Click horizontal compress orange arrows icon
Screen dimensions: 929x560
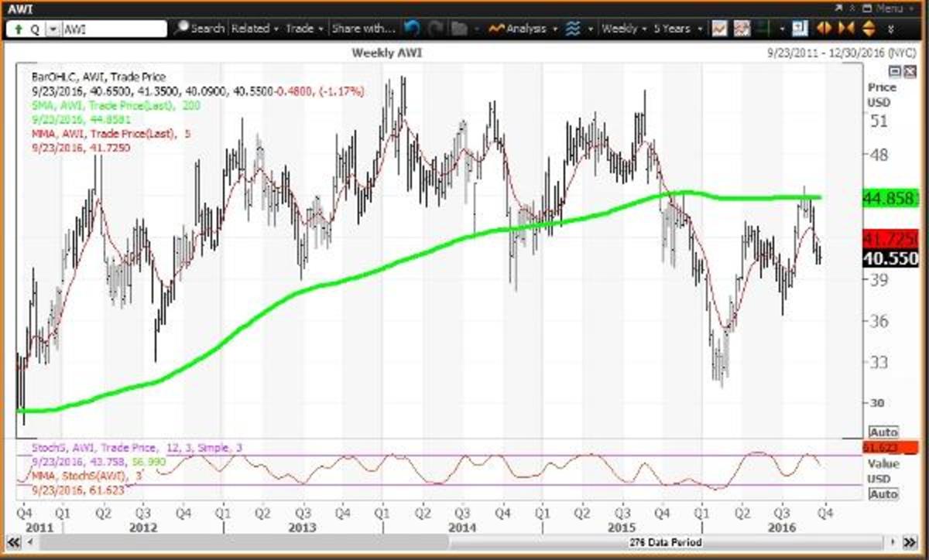(845, 29)
